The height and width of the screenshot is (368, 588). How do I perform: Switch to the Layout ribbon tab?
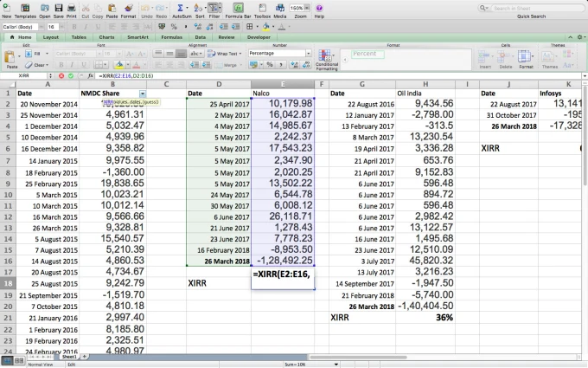(51, 37)
